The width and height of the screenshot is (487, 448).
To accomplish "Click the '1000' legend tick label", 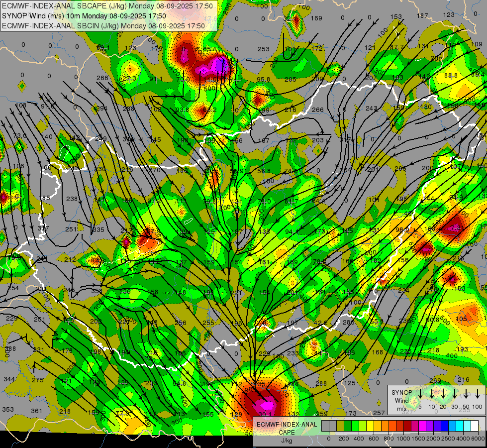I will [403, 439].
